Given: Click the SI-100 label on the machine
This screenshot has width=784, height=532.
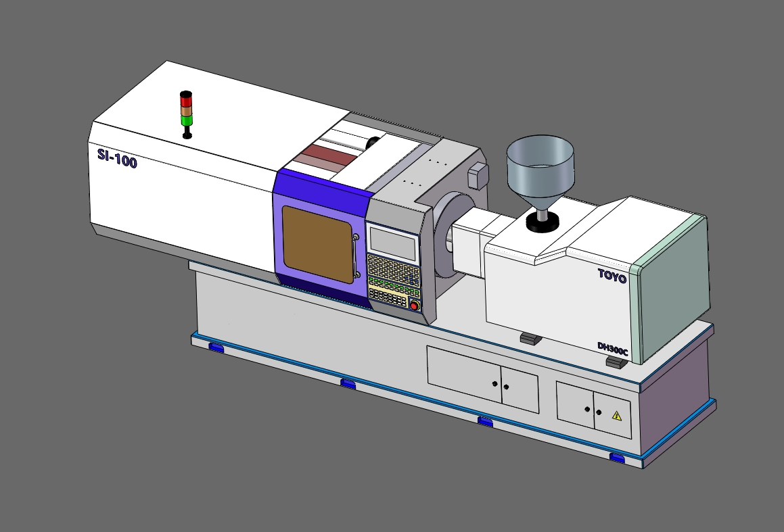Looking at the screenshot, I should (117, 158).
